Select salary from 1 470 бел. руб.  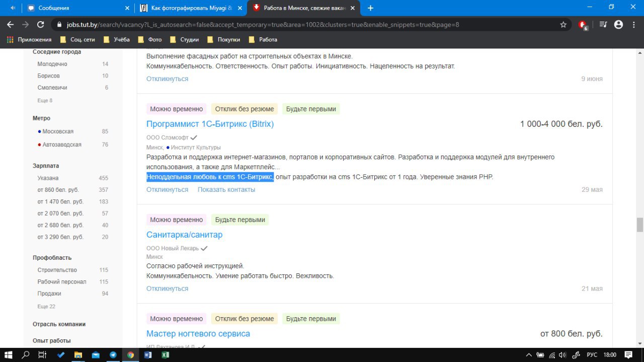(60, 201)
